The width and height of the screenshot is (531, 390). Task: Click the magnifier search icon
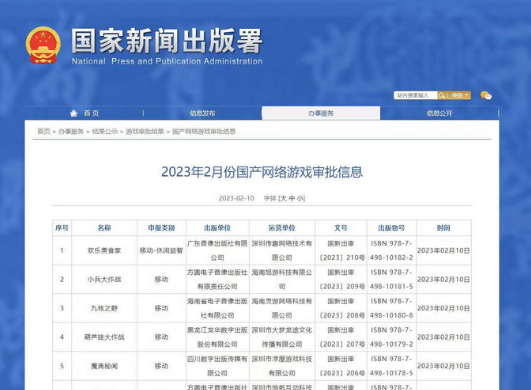442,95
